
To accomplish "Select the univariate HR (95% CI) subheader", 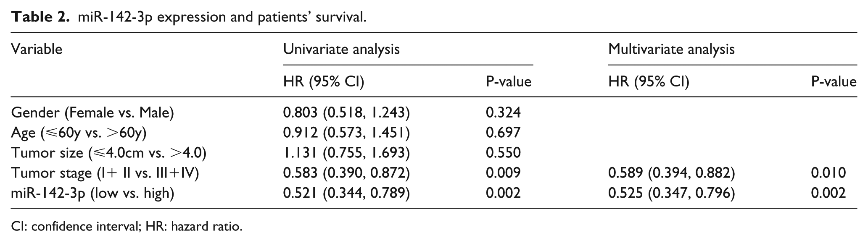I will coord(324,81).
